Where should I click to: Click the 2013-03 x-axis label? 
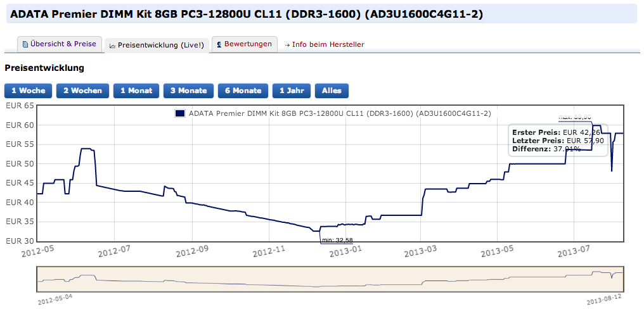(x=421, y=251)
